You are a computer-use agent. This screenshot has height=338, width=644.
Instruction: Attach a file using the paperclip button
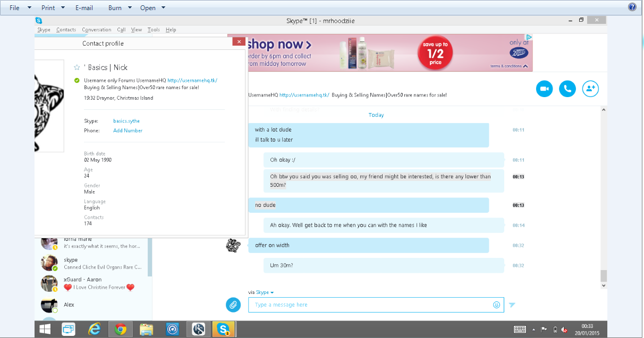point(233,305)
